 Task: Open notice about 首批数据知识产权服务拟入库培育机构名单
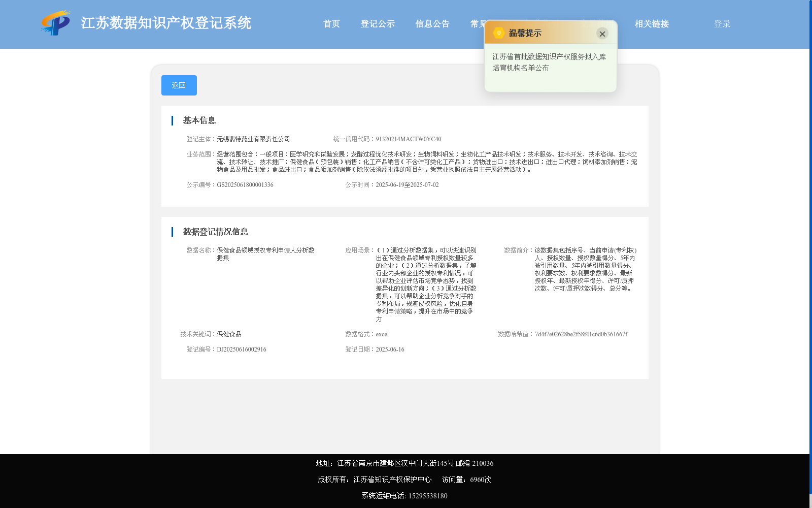tap(549, 62)
